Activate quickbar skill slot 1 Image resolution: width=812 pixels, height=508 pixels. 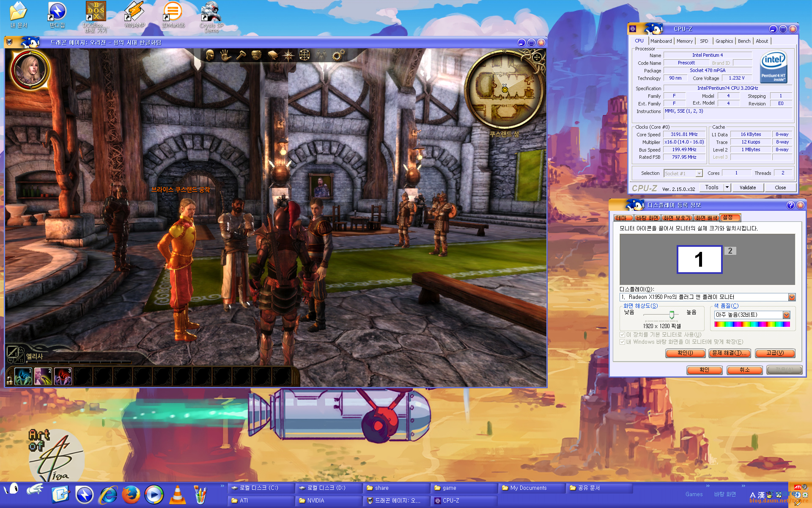[23, 376]
